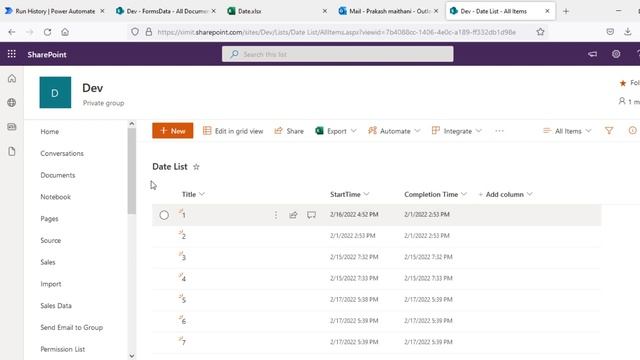Open My sites globe icon in the left rail
The image size is (640, 360).
(x=12, y=102)
